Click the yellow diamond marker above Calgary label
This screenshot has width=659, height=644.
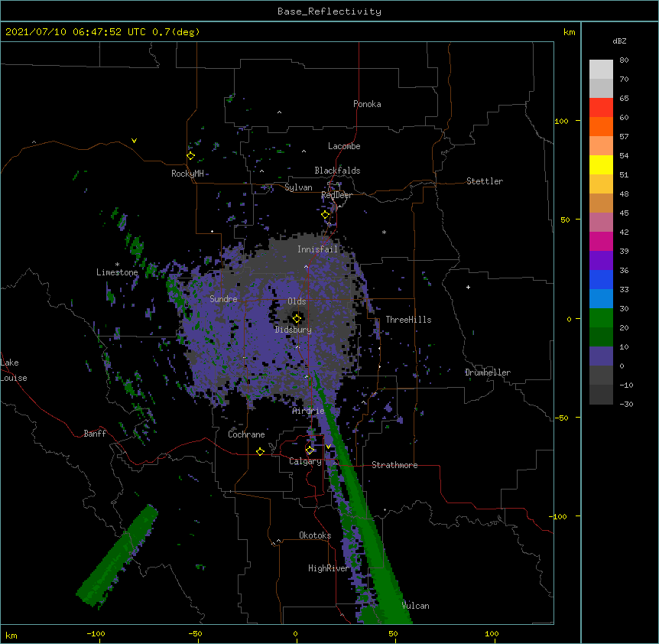coord(310,450)
